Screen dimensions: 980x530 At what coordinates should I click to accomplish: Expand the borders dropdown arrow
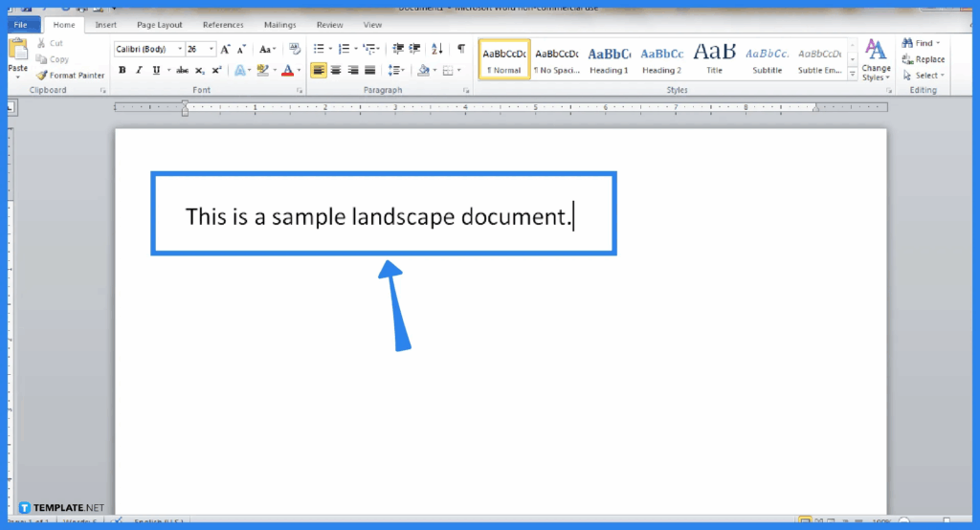pyautogui.click(x=458, y=71)
